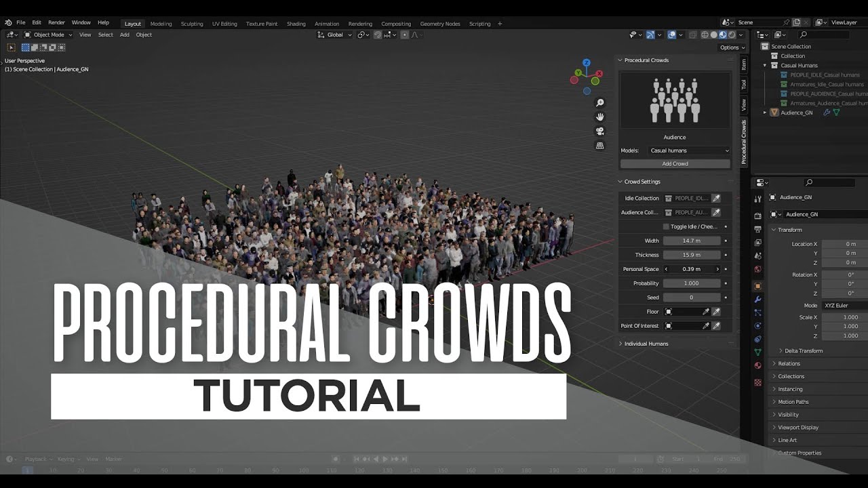Image resolution: width=868 pixels, height=488 pixels.
Task: Open the Render properties tab icon
Action: 758,216
